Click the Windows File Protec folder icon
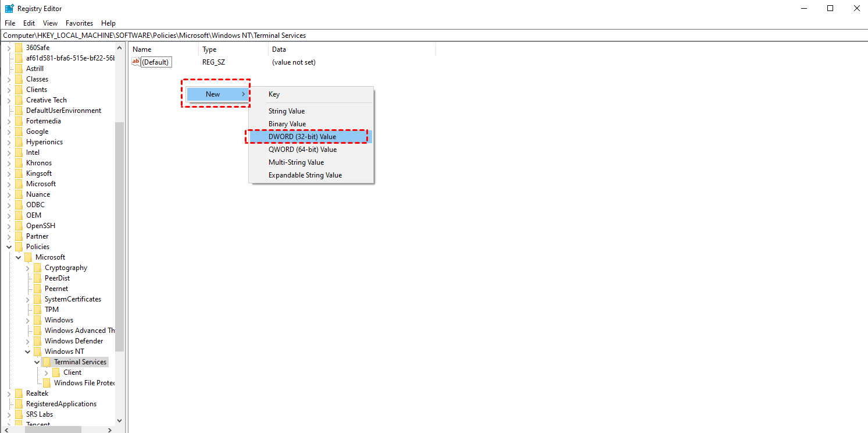The height and width of the screenshot is (433, 868). pyautogui.click(x=47, y=383)
